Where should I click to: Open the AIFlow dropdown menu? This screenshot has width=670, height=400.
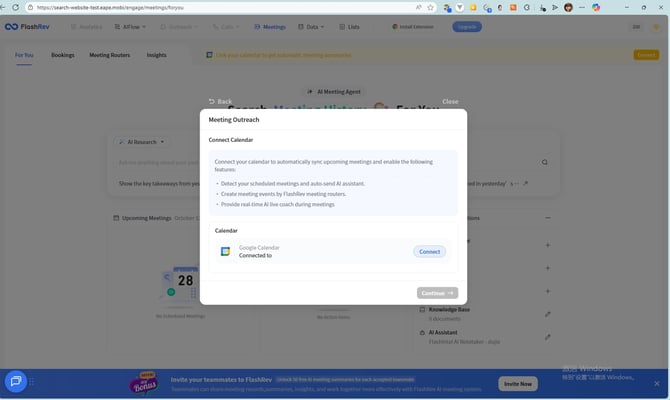point(133,27)
